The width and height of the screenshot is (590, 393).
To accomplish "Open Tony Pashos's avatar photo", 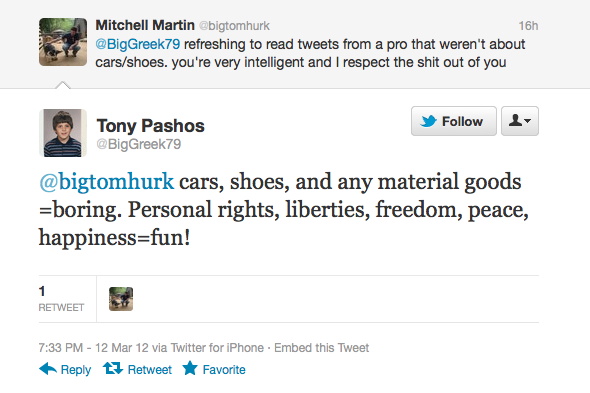I will [x=63, y=133].
